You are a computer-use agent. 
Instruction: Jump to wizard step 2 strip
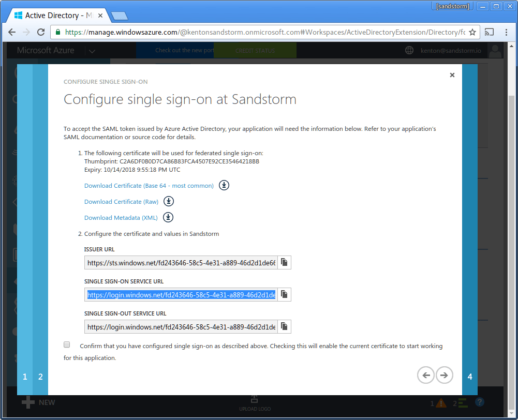click(x=40, y=230)
